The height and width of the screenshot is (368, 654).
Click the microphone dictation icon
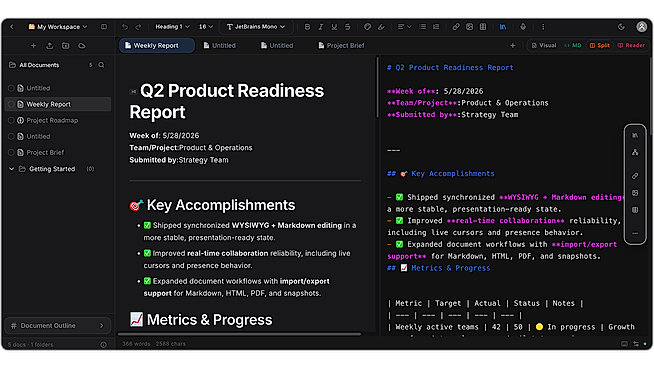[x=523, y=27]
